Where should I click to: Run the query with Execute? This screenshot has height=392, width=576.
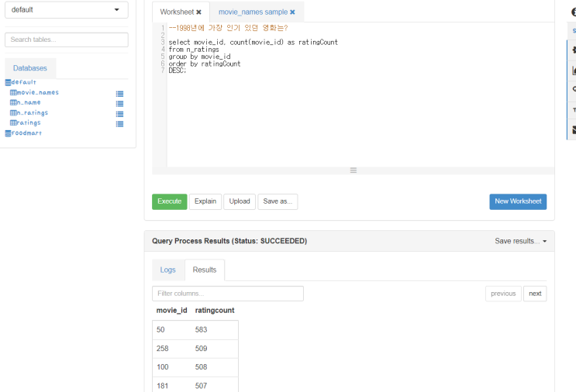(170, 201)
